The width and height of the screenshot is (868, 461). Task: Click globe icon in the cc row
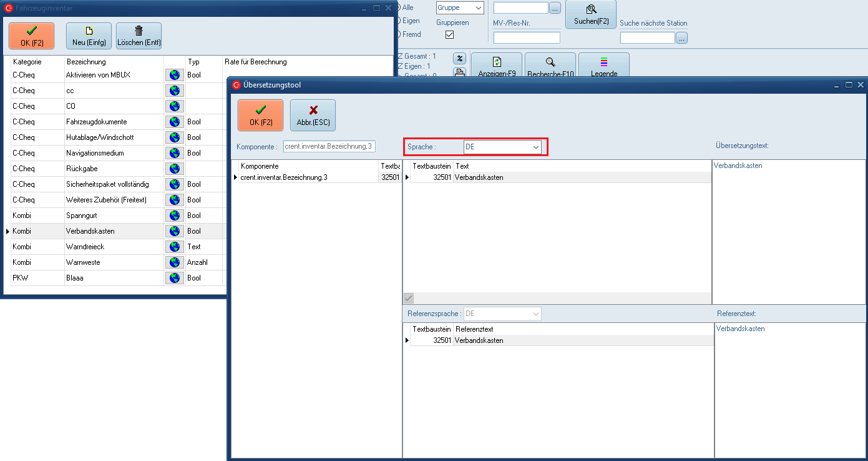174,91
